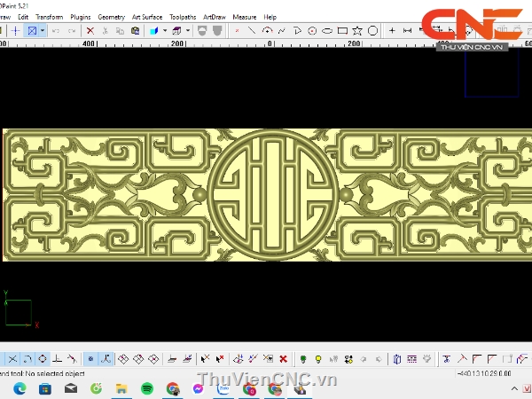Viewport: 532px width, 399px height.
Task: Click the cursor with sparkle select icon
Action: [205, 359]
